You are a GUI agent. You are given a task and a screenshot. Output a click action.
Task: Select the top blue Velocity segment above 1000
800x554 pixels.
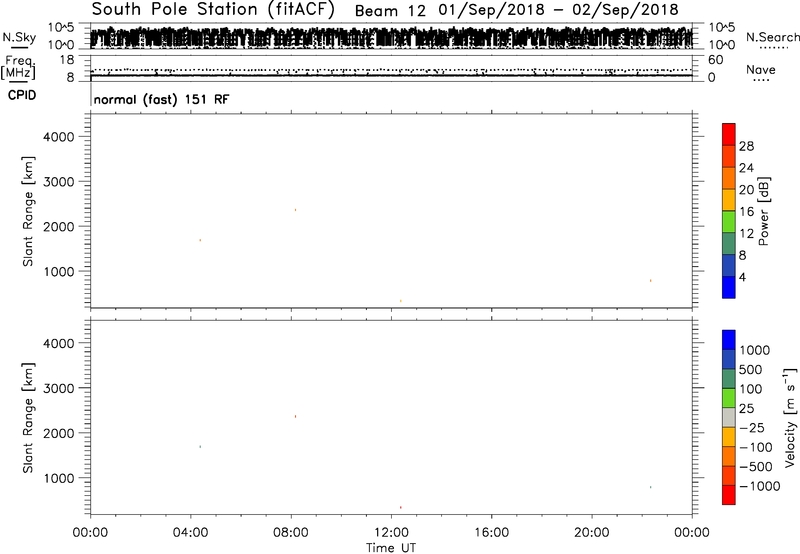tap(729, 340)
